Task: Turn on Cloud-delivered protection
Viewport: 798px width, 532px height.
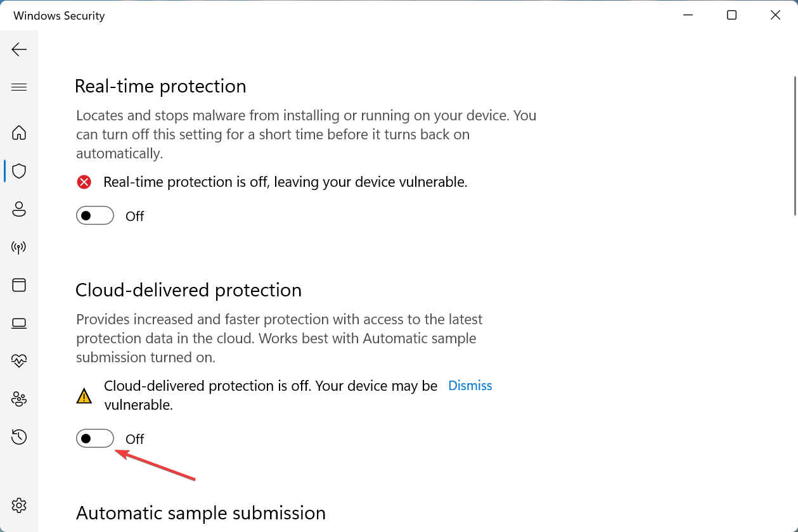Action: pyautogui.click(x=94, y=438)
